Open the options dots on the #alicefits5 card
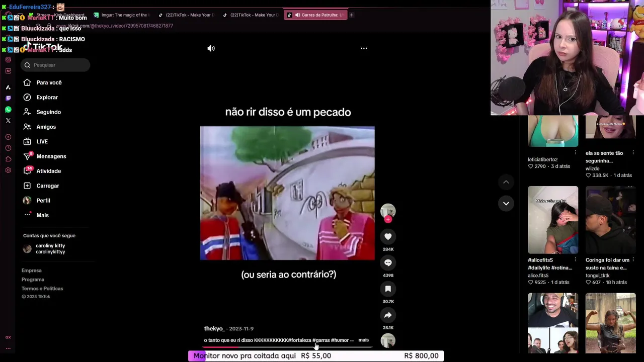Viewport: 644px width, 362px height. 576,260
